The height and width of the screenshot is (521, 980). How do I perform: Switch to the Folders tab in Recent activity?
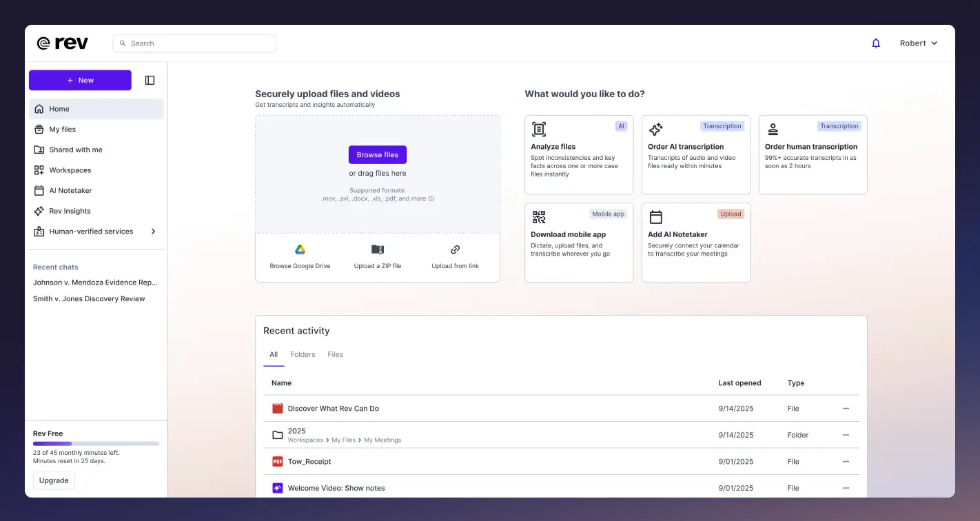[303, 354]
